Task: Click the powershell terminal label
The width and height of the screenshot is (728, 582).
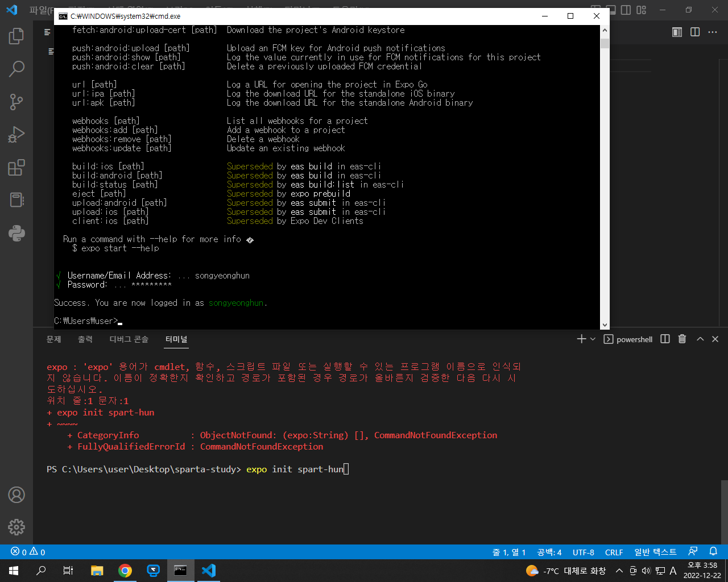Action: pos(628,339)
